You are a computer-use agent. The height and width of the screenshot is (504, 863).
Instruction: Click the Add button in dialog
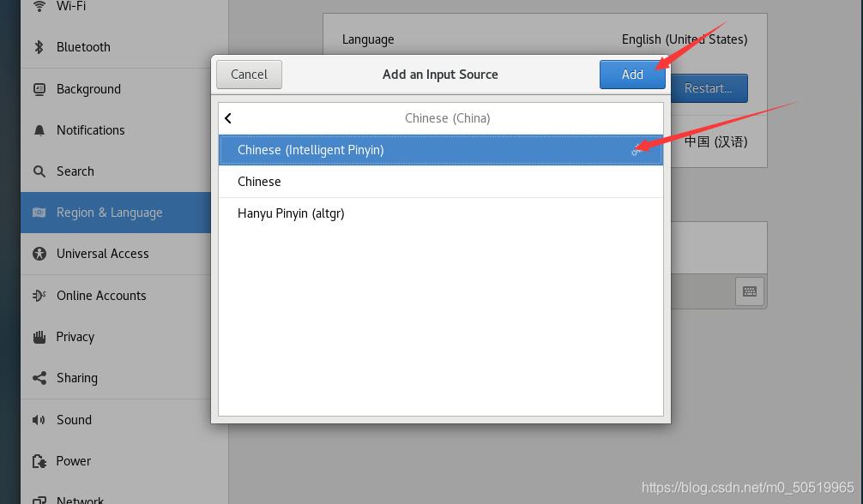point(632,75)
